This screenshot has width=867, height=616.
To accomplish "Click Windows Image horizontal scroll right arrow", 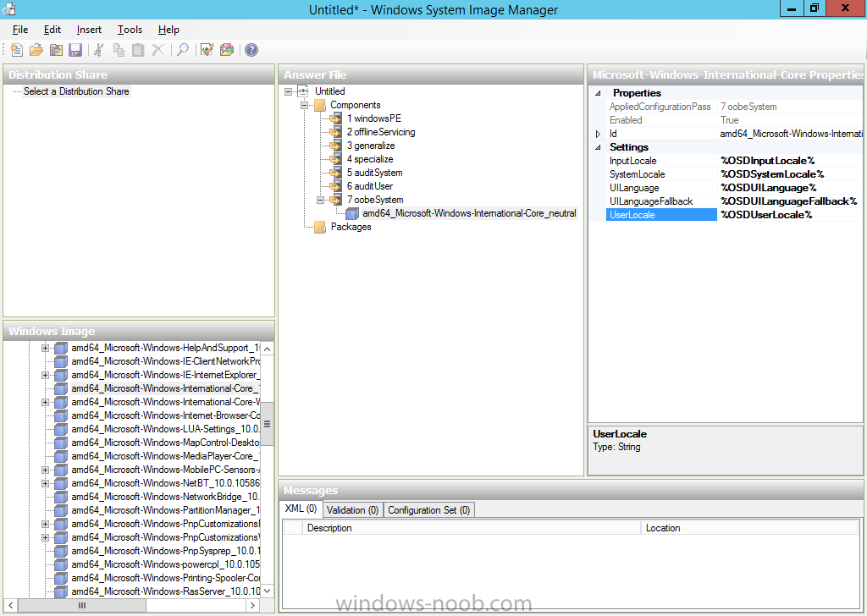I will pyautogui.click(x=251, y=606).
